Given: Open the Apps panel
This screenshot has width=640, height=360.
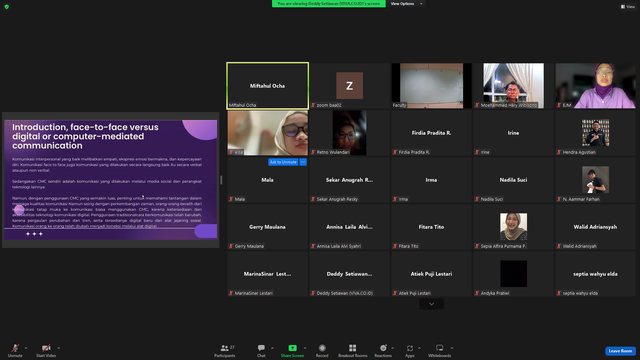Looking at the screenshot, I should click(410, 350).
